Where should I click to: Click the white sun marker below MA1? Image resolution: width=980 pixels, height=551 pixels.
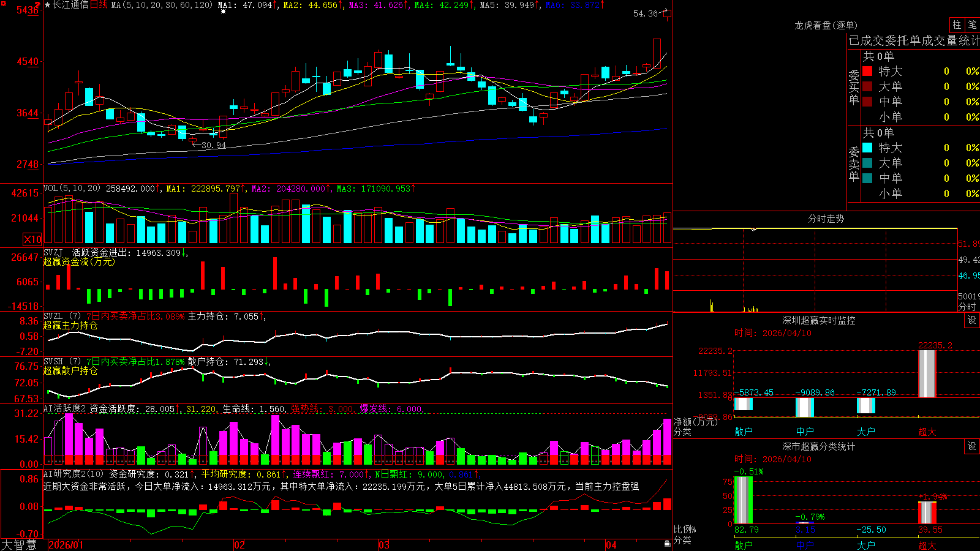[x=223, y=12]
